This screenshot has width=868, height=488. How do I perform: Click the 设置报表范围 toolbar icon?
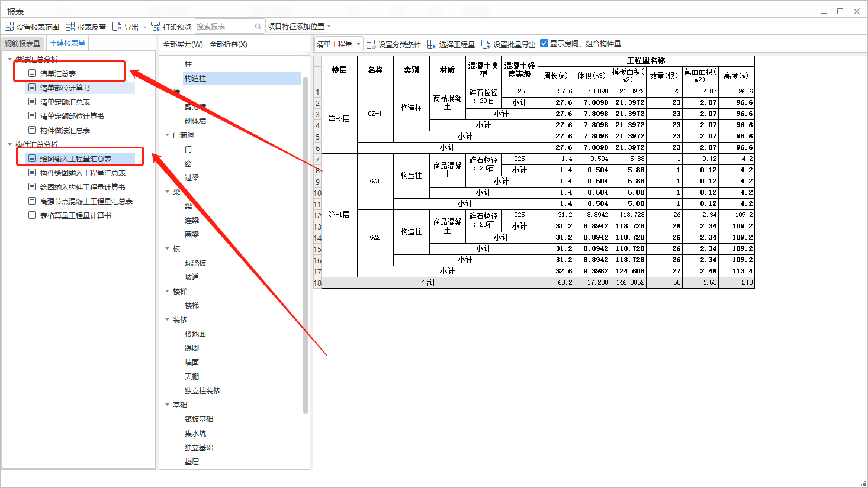click(9, 27)
